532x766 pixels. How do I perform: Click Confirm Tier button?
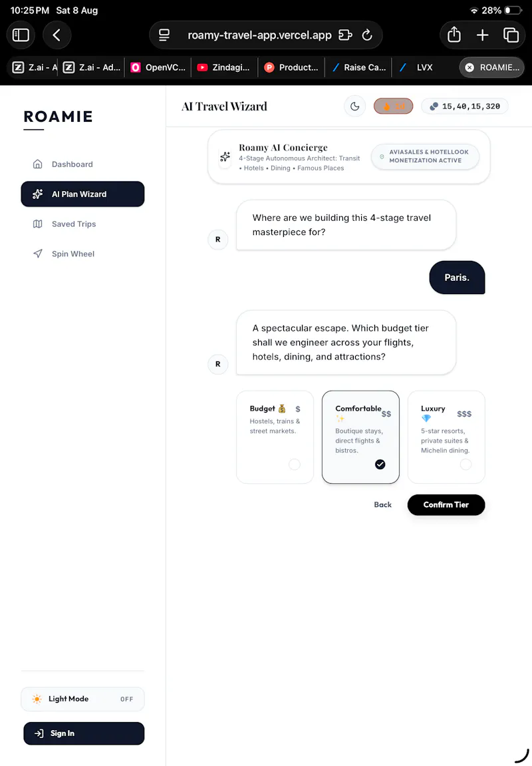pos(446,504)
